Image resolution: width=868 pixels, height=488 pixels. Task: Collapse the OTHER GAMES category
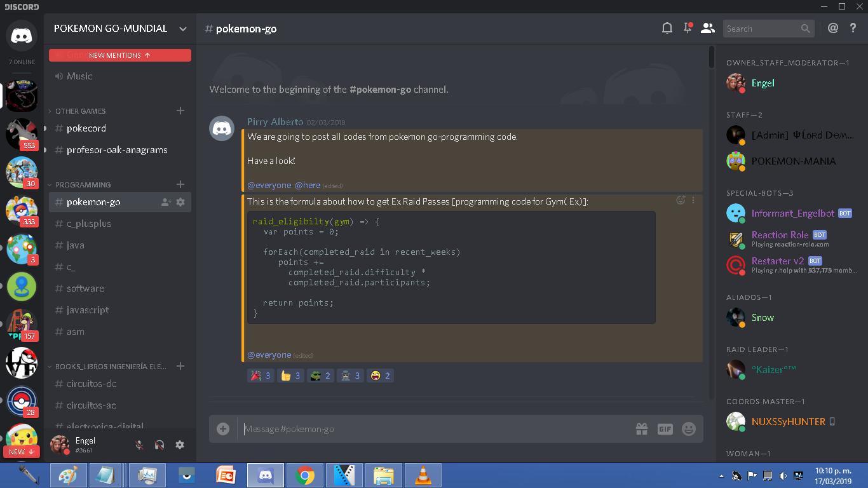(x=80, y=111)
